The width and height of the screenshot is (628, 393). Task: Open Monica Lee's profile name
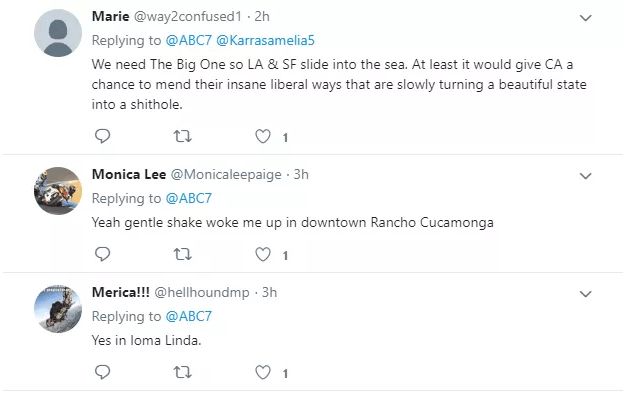[129, 174]
